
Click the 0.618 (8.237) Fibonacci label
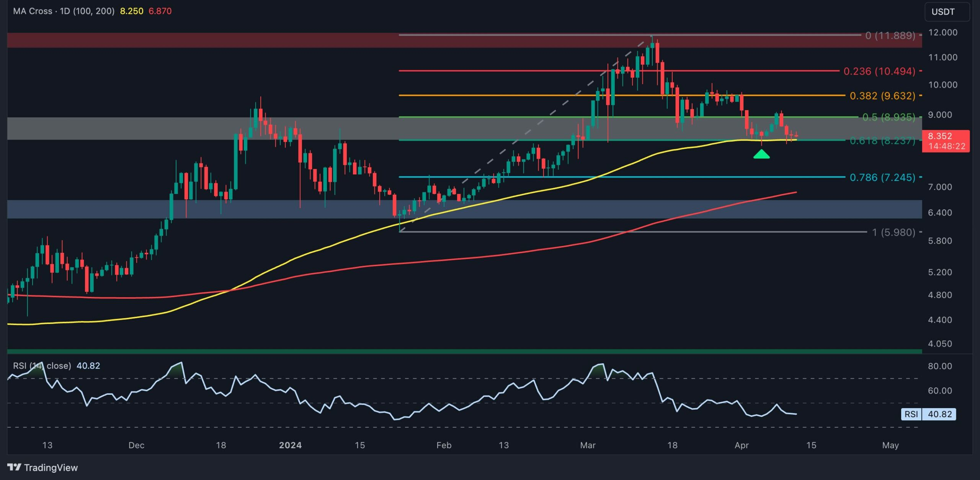[x=882, y=141]
